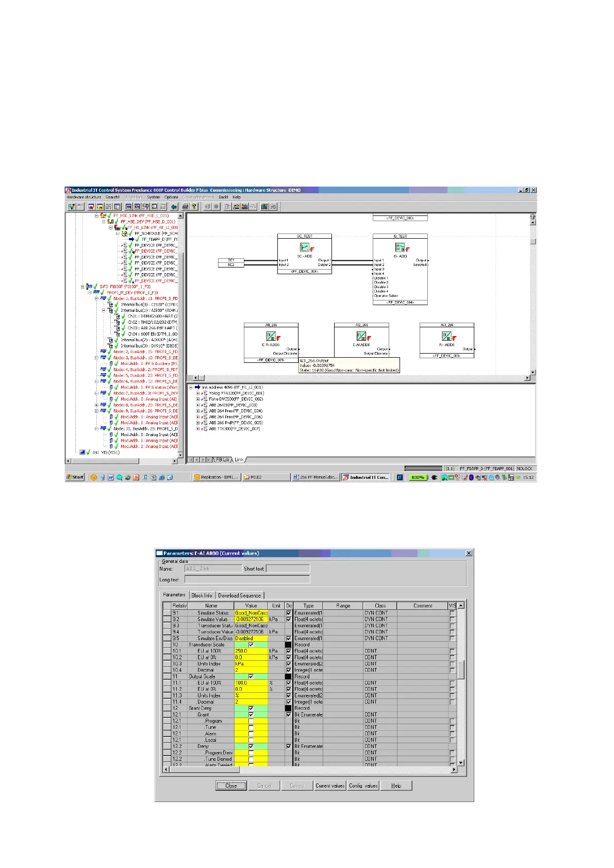Screen dimensions: 614x868
Task: Switch to the FB Lib tab
Action: [222, 459]
